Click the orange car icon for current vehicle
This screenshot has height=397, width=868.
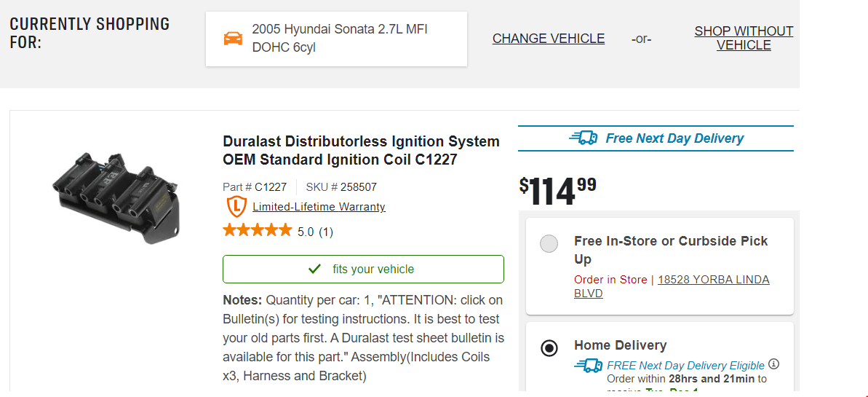[x=233, y=39]
